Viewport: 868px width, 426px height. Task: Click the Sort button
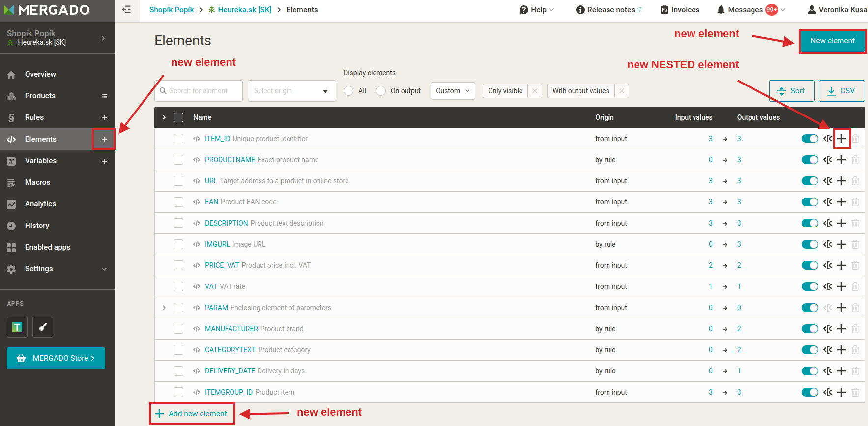pos(792,91)
